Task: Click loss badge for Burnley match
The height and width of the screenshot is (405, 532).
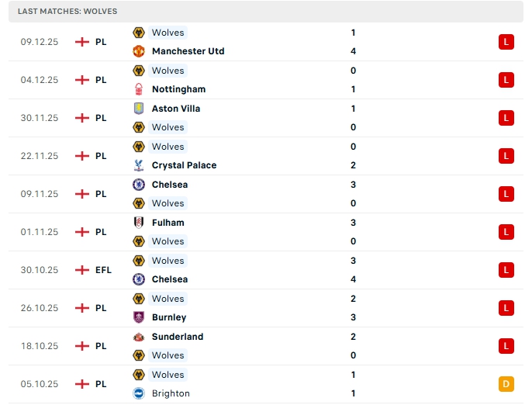Action: coord(506,308)
